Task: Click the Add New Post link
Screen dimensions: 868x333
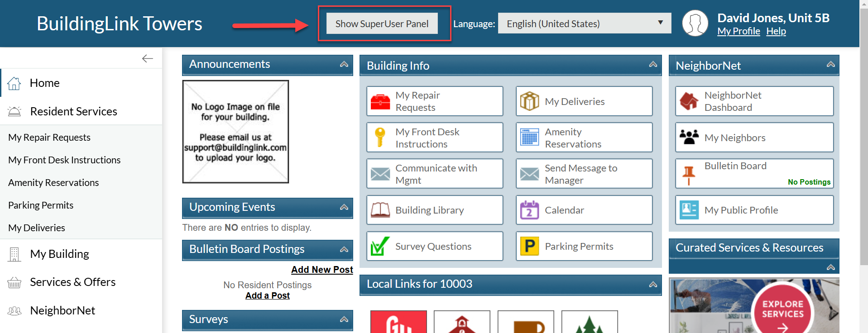Action: pyautogui.click(x=322, y=270)
